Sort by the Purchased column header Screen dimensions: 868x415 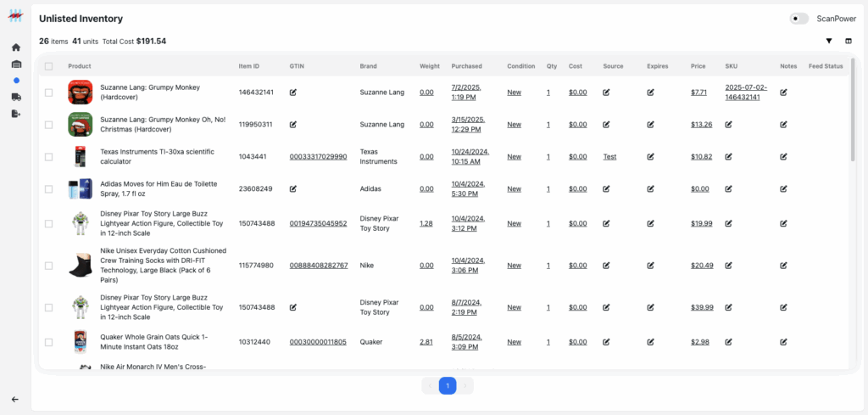(467, 66)
